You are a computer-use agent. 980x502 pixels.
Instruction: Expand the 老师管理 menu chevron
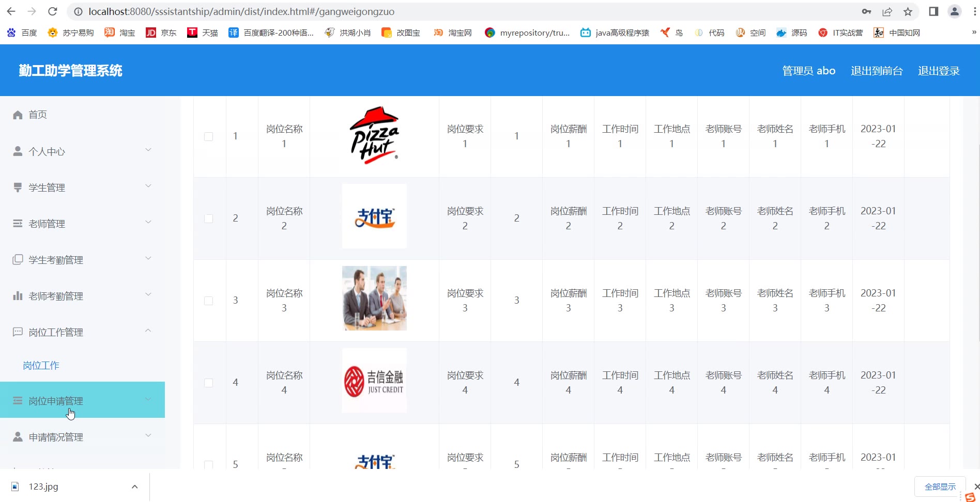coord(148,222)
